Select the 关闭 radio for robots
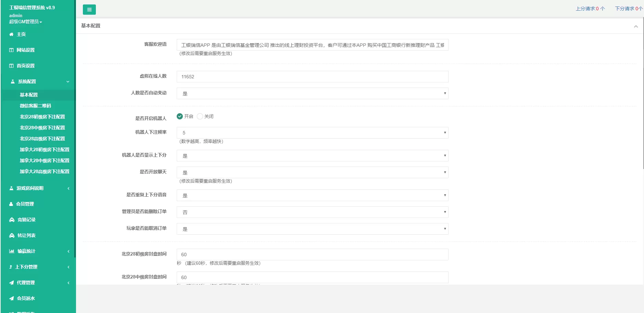The image size is (644, 313). (x=200, y=116)
